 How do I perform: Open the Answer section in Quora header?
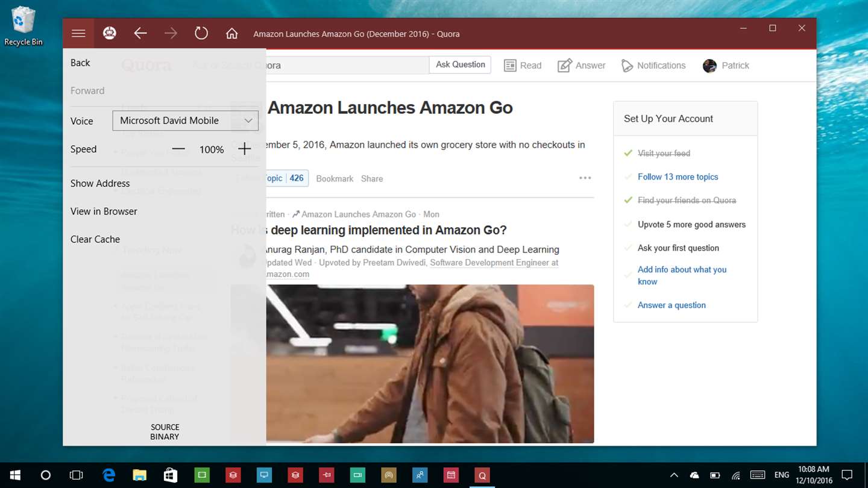click(x=581, y=65)
